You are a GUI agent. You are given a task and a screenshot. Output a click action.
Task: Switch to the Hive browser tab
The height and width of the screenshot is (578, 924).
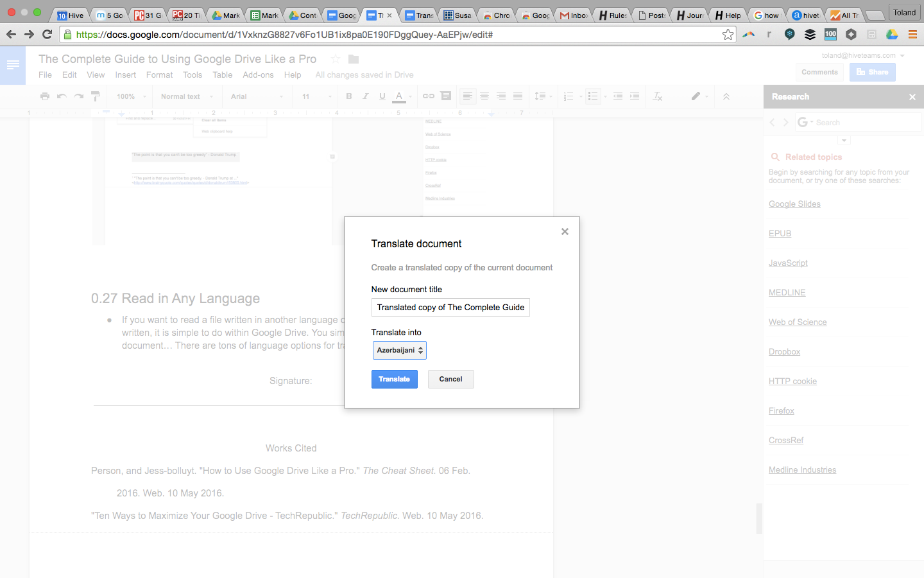pos(71,15)
